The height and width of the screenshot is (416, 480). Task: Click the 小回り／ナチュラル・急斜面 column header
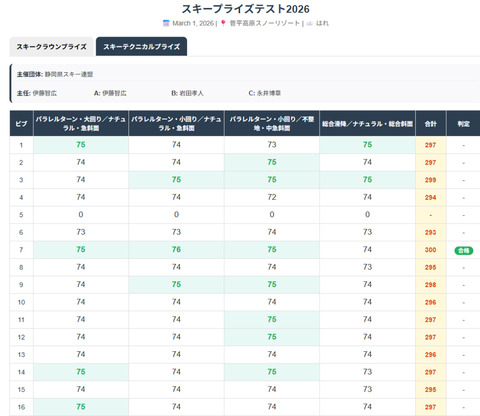pos(176,124)
